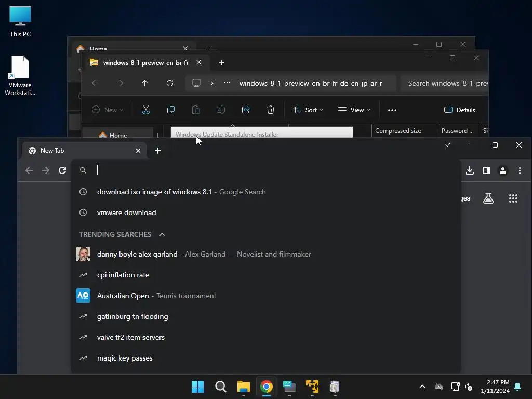Go back in File Explorer navigation
This screenshot has width=532, height=399.
click(95, 83)
